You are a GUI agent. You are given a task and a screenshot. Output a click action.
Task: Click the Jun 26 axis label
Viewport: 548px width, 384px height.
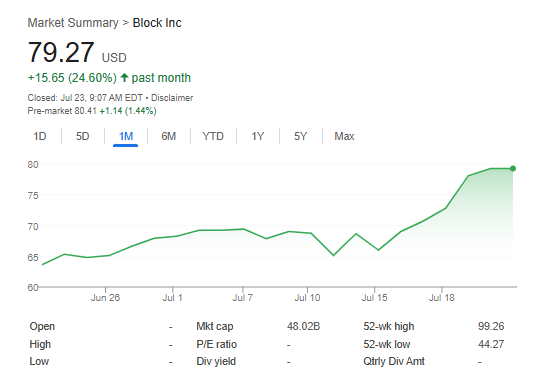tap(105, 298)
